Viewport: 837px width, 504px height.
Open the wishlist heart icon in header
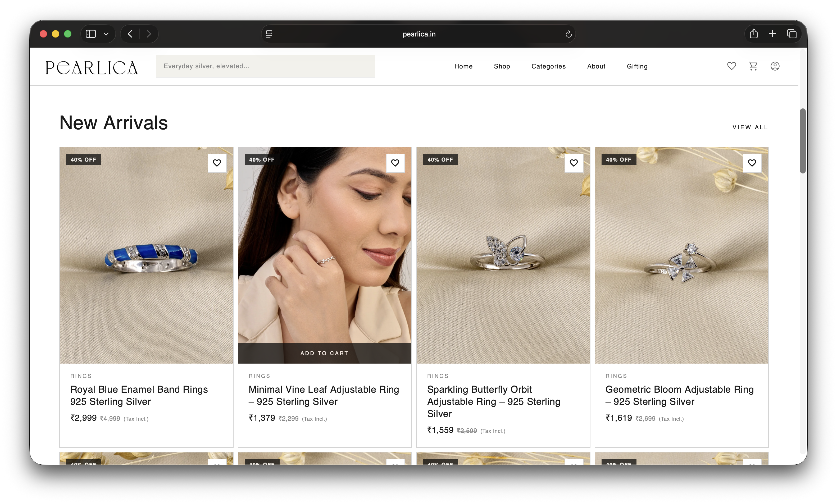[731, 66]
